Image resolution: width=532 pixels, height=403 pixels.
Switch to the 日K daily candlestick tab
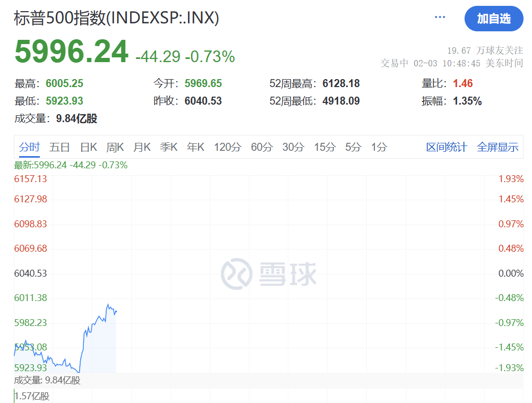pos(89,147)
